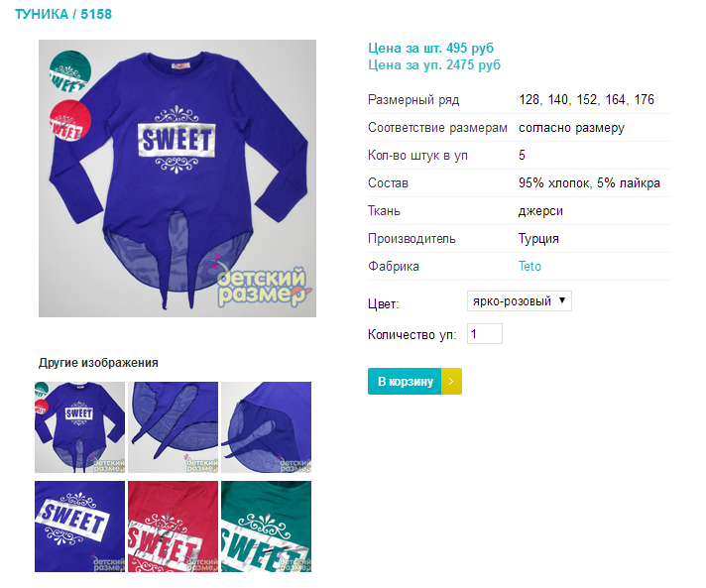Click the yellow arrow icon on cart button

(x=451, y=382)
